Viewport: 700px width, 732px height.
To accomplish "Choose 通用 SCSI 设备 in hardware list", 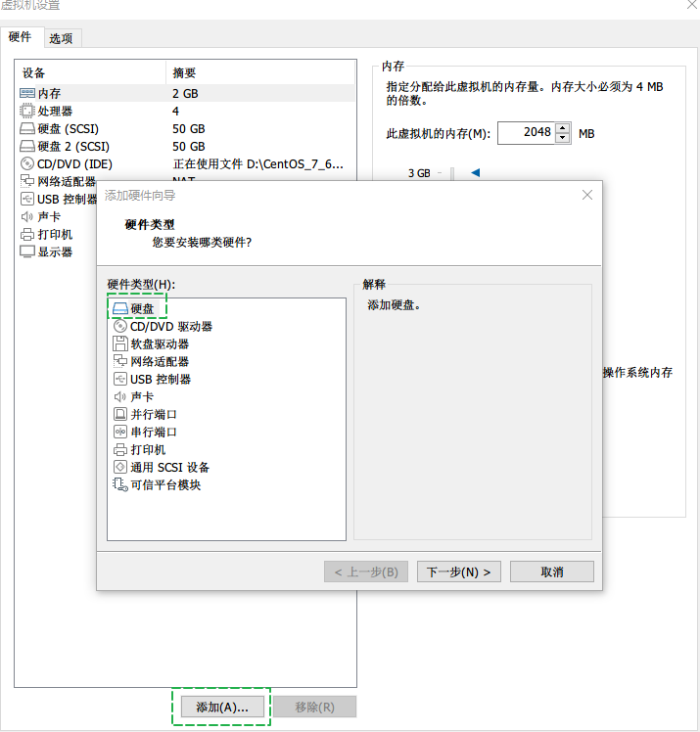I will click(x=169, y=468).
